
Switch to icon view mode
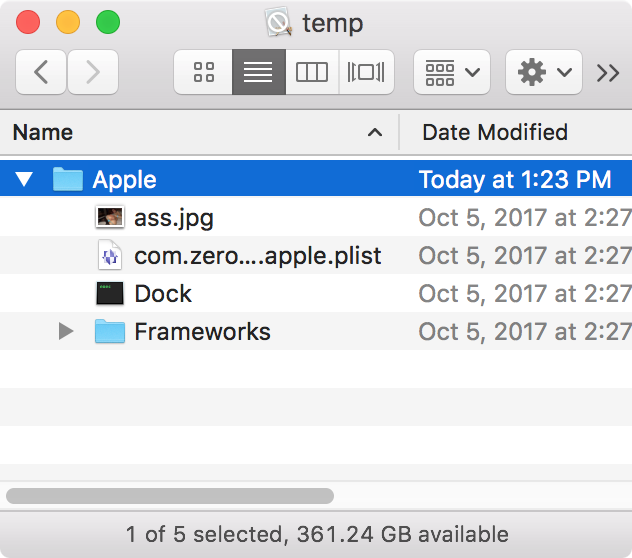pos(203,72)
